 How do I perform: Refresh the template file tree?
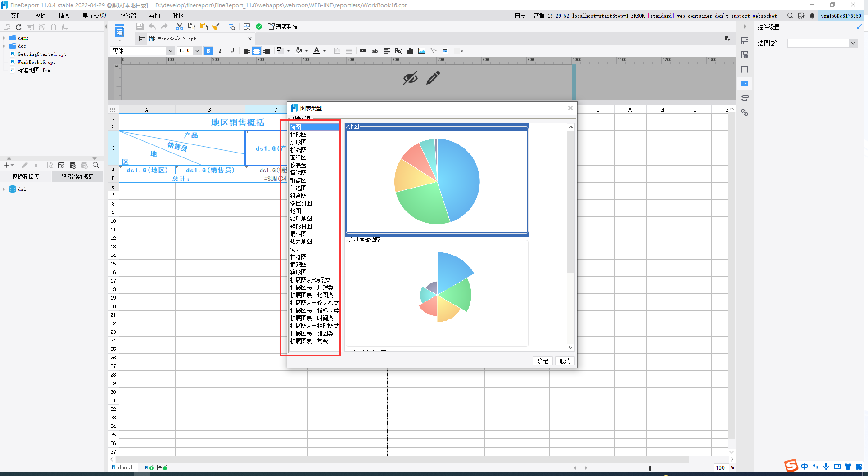click(18, 27)
